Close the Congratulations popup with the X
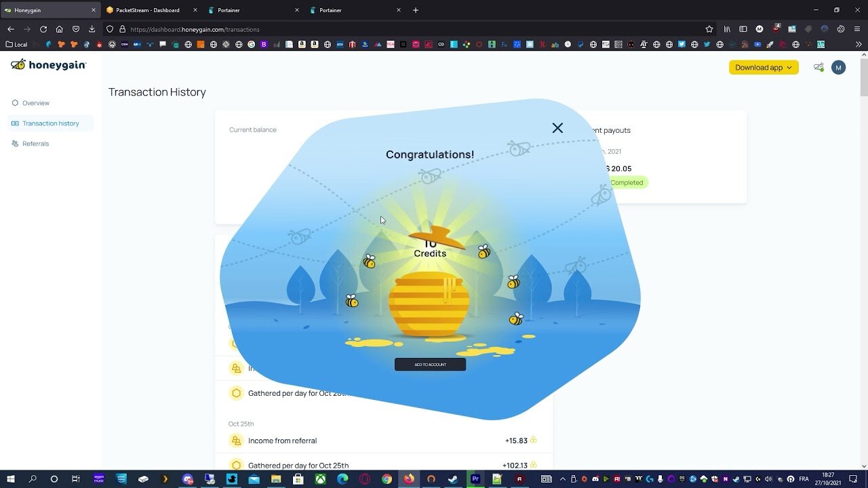This screenshot has width=868, height=488. tap(557, 127)
